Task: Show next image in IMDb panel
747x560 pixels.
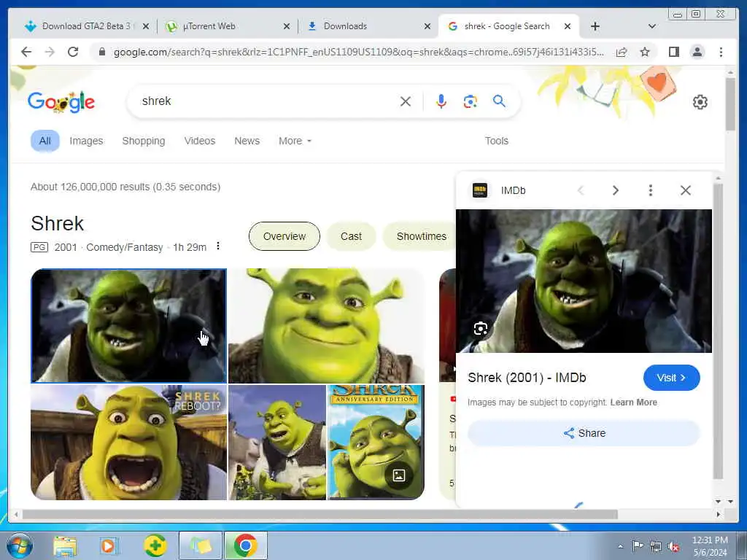Action: pos(615,190)
